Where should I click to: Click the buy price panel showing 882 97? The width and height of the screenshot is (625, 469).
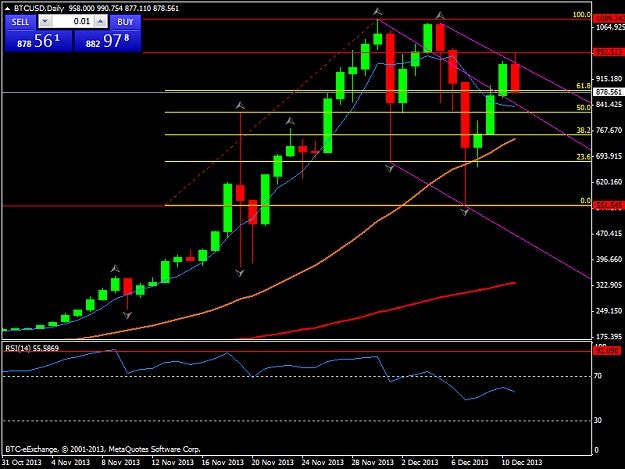pyautogui.click(x=108, y=41)
